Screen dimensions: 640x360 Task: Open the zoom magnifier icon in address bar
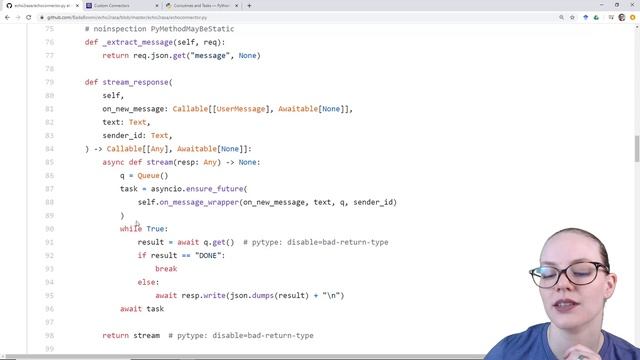[x=561, y=18]
